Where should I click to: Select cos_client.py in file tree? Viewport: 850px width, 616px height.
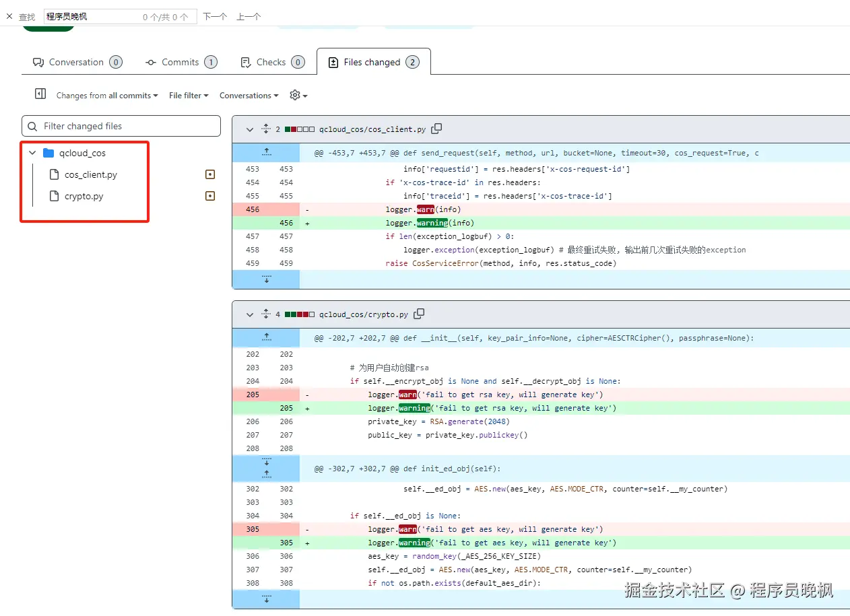pos(91,174)
